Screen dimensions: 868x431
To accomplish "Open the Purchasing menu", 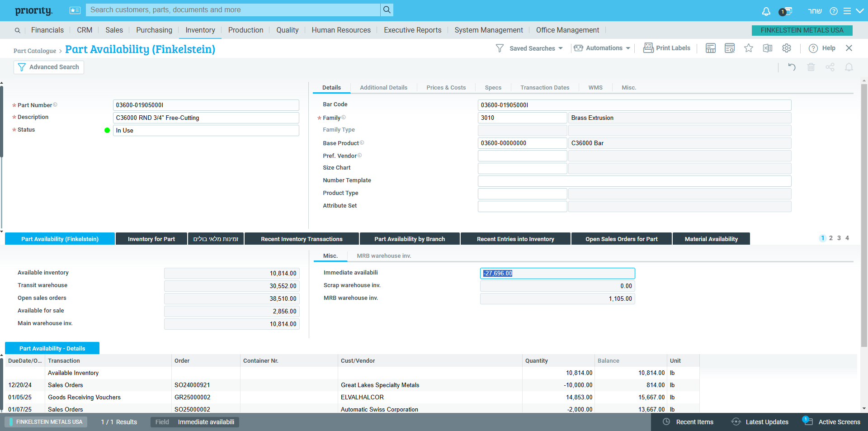I will coord(154,30).
